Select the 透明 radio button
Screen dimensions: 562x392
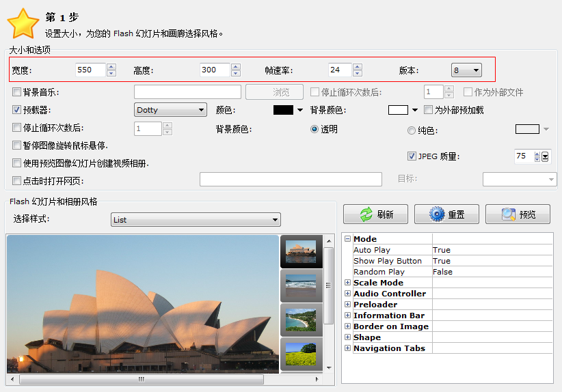(315, 129)
